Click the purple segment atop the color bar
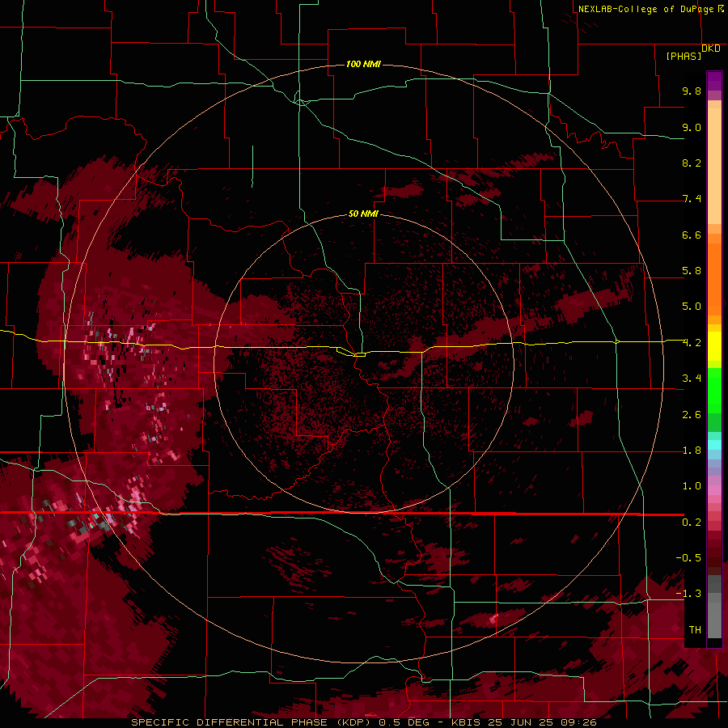728x728 pixels. pyautogui.click(x=714, y=81)
